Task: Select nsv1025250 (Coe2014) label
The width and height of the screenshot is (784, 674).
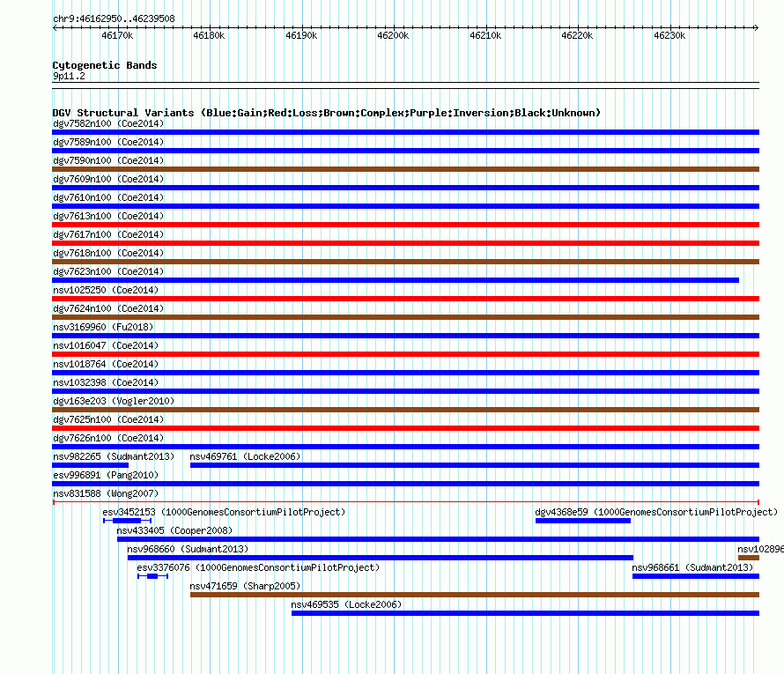Action: coord(106,290)
